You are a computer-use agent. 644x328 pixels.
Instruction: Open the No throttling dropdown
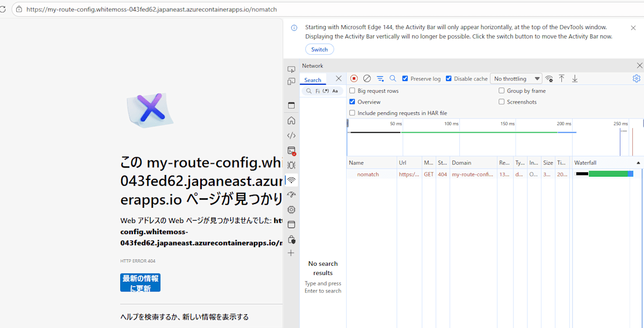point(516,78)
